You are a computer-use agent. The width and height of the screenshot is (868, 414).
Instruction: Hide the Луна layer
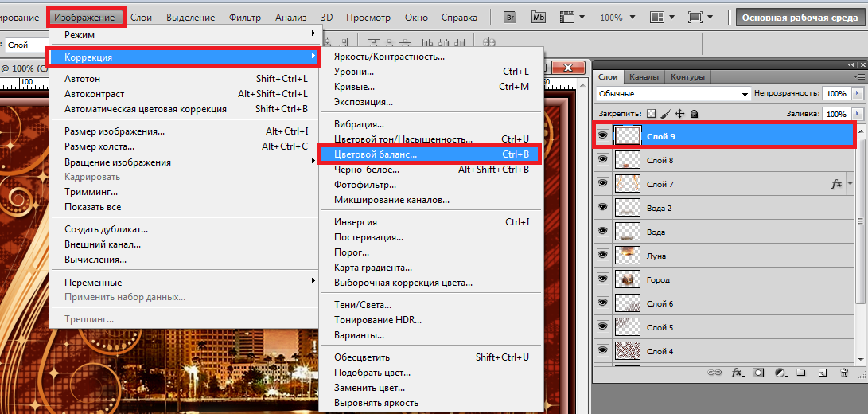tap(603, 256)
